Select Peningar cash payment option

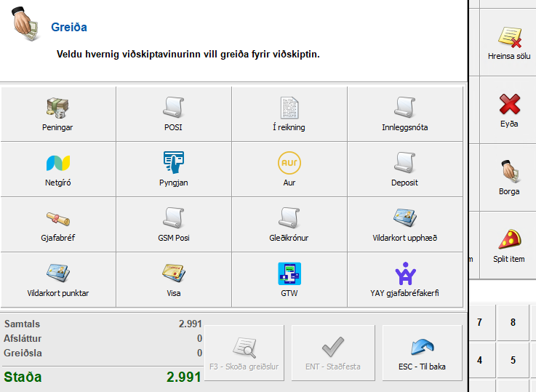pos(57,114)
